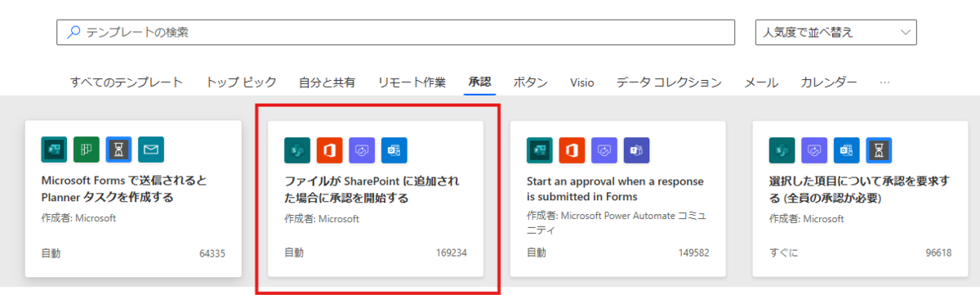Viewport: 980px width, 295px height.
Task: Click 作成者: Microsoft on the 選択した項目 card
Action: click(x=807, y=219)
